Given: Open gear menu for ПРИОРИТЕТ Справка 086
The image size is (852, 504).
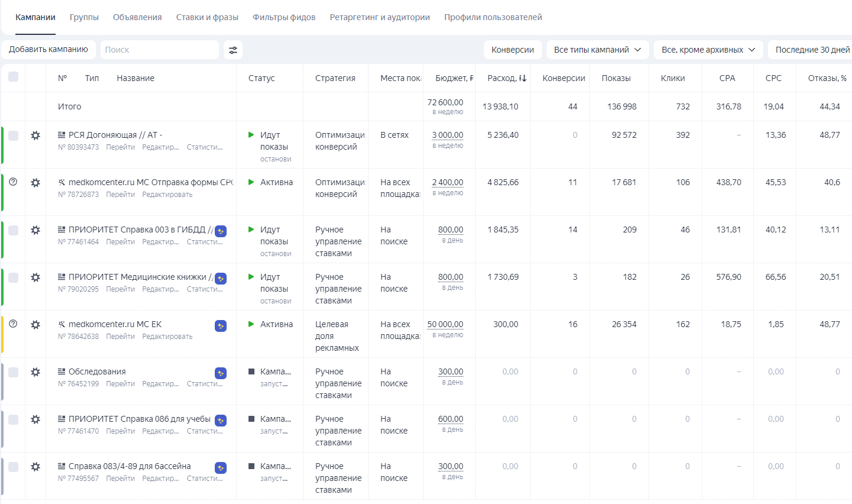Looking at the screenshot, I should point(35,419).
